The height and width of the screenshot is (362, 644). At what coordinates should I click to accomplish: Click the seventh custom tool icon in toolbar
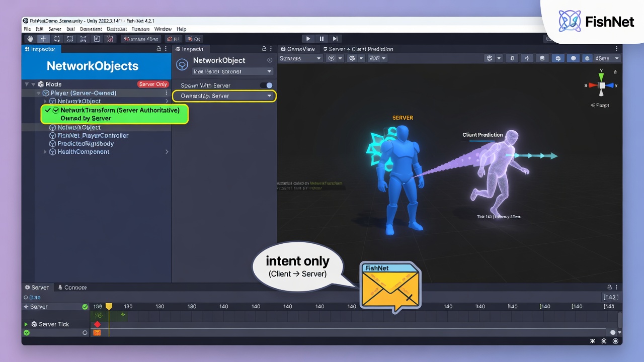[x=110, y=39]
